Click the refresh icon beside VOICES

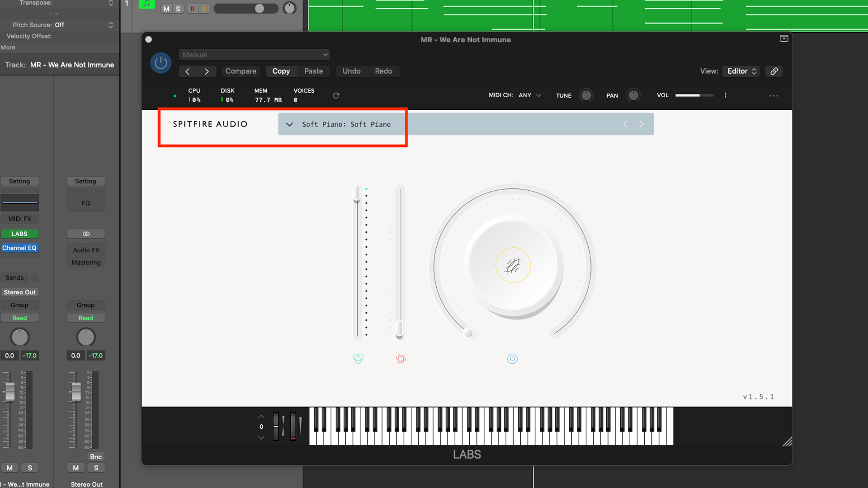(x=336, y=95)
